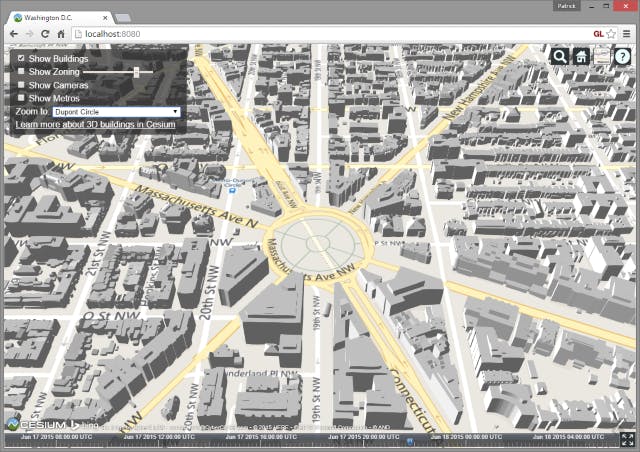The width and height of the screenshot is (640, 452).
Task: Open the Cesium geocoder search icon
Action: pos(559,56)
